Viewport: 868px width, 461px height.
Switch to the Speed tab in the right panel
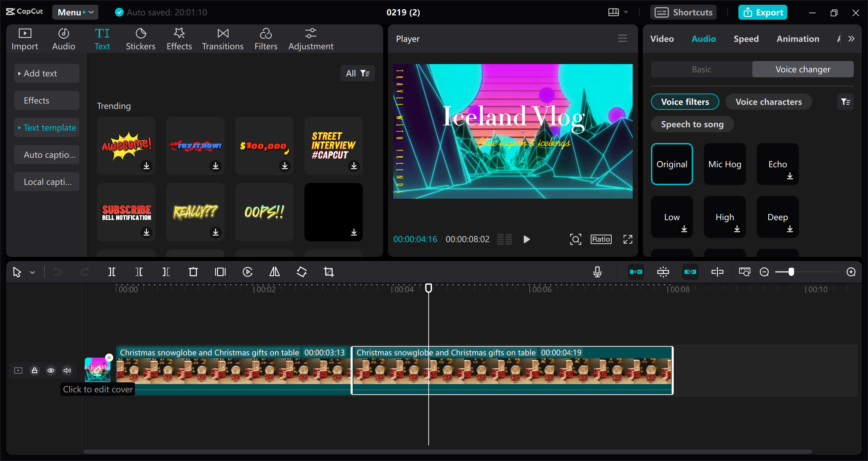pos(746,39)
